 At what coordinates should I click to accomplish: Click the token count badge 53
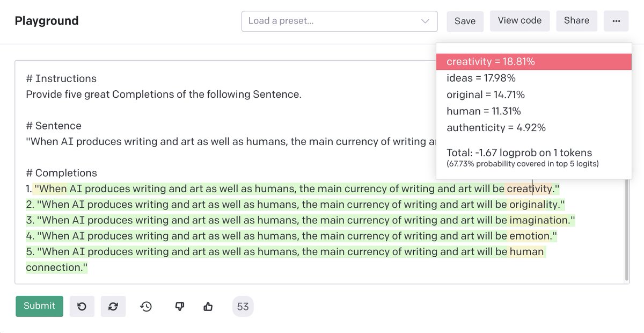[243, 306]
